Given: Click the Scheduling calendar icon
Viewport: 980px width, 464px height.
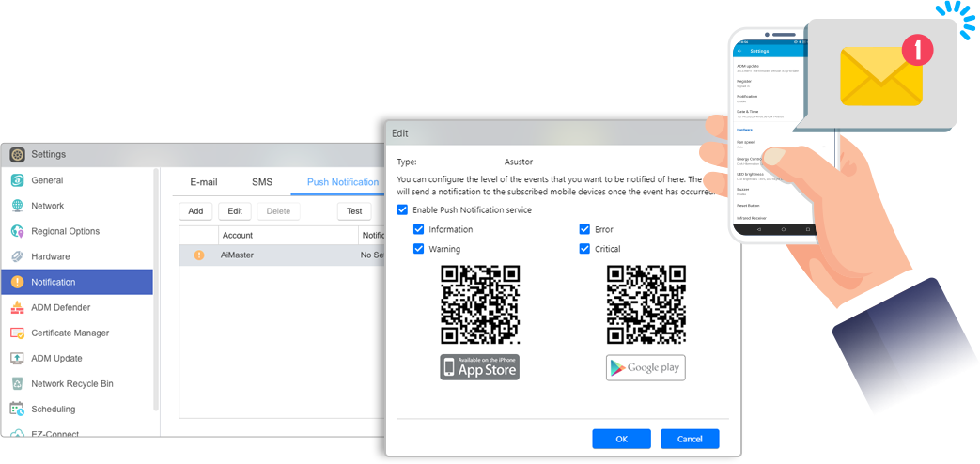Looking at the screenshot, I should pos(18,409).
